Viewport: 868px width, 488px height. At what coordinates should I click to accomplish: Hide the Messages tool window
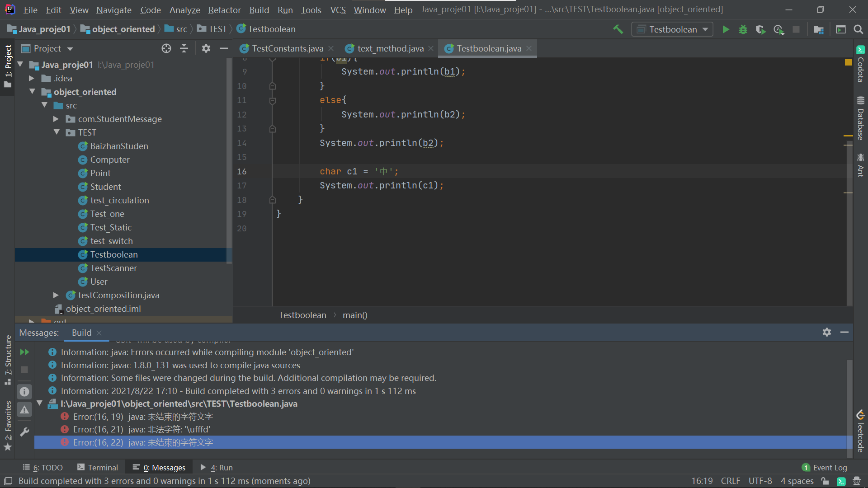(x=844, y=332)
